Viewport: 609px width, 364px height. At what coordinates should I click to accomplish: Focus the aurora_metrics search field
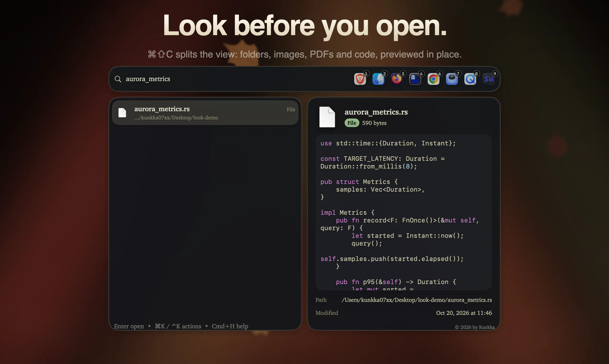pos(231,79)
